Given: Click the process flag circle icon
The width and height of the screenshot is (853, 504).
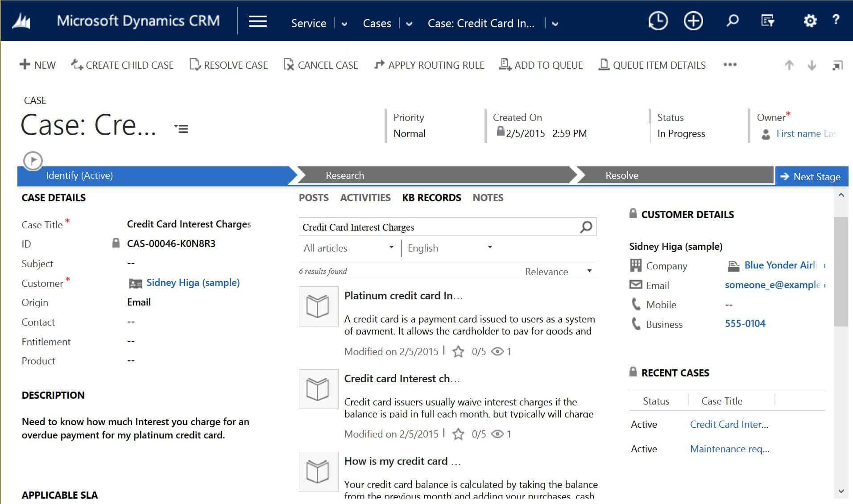Looking at the screenshot, I should pos(33,161).
